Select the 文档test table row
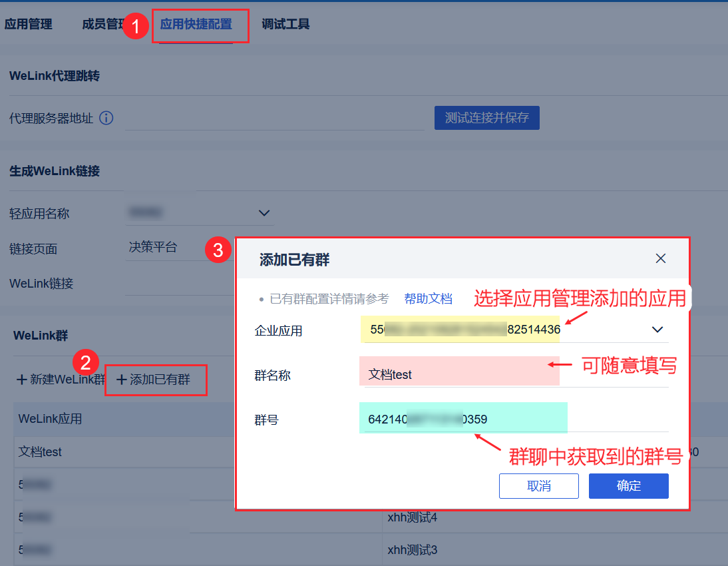Screen dimensions: 728x566 [x=124, y=451]
